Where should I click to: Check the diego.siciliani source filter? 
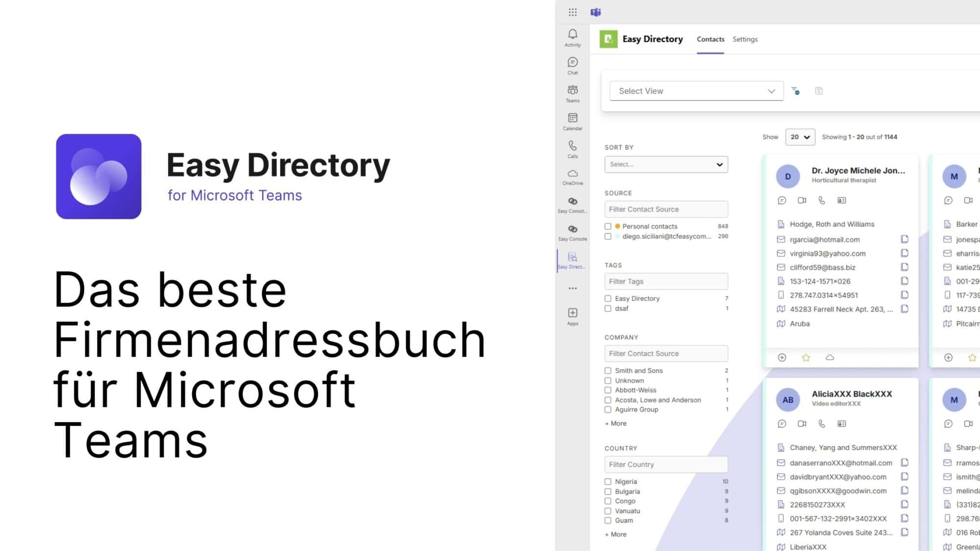tap(608, 236)
